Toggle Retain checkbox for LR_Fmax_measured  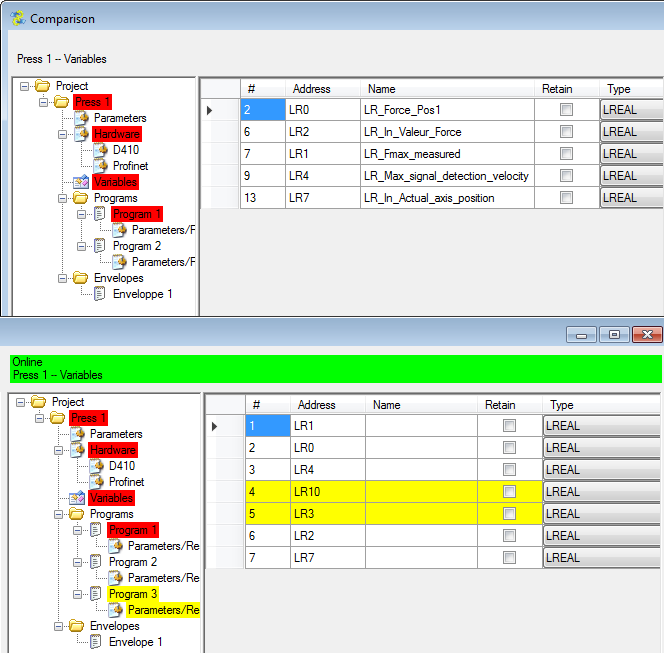566,154
